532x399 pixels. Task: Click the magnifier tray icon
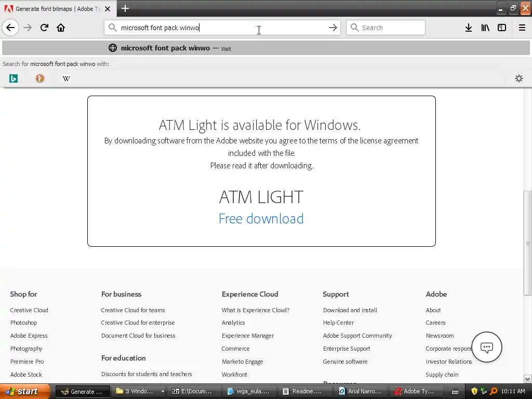(x=494, y=391)
